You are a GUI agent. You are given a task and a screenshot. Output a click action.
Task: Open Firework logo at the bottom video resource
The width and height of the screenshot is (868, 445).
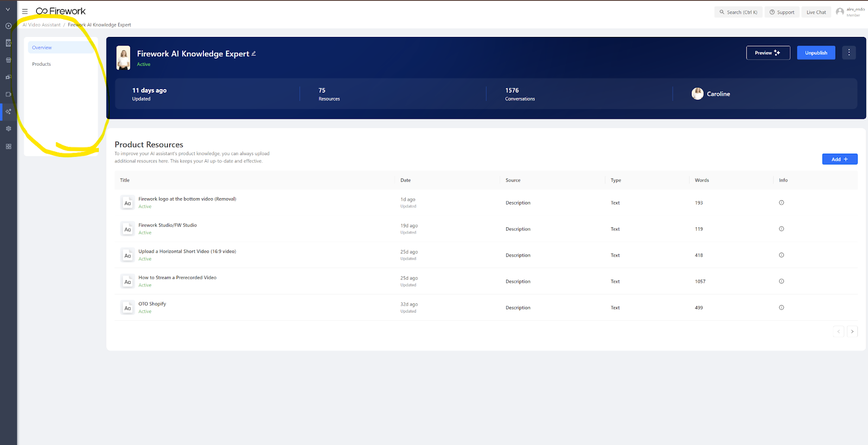point(187,199)
